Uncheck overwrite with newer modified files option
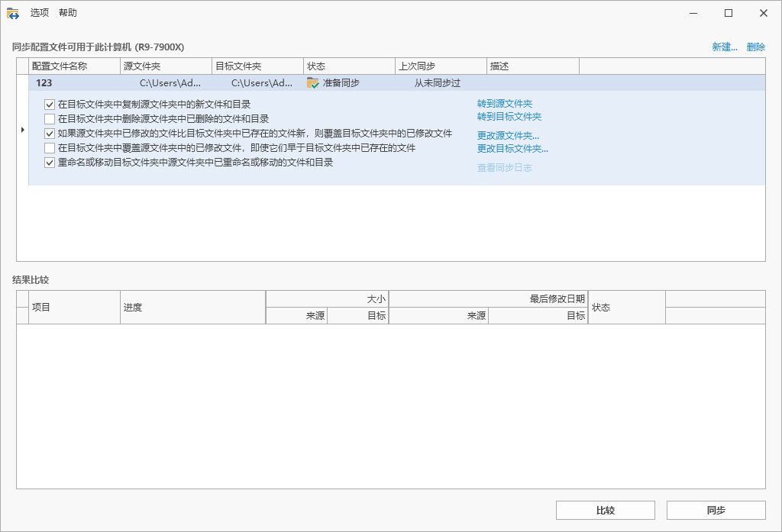Screen dimensions: 782x532 50,134
